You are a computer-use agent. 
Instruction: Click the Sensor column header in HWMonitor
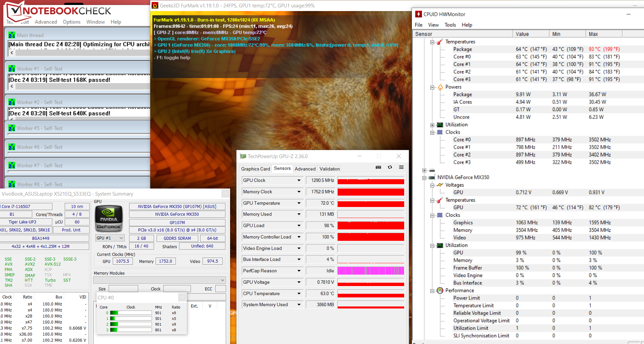463,34
